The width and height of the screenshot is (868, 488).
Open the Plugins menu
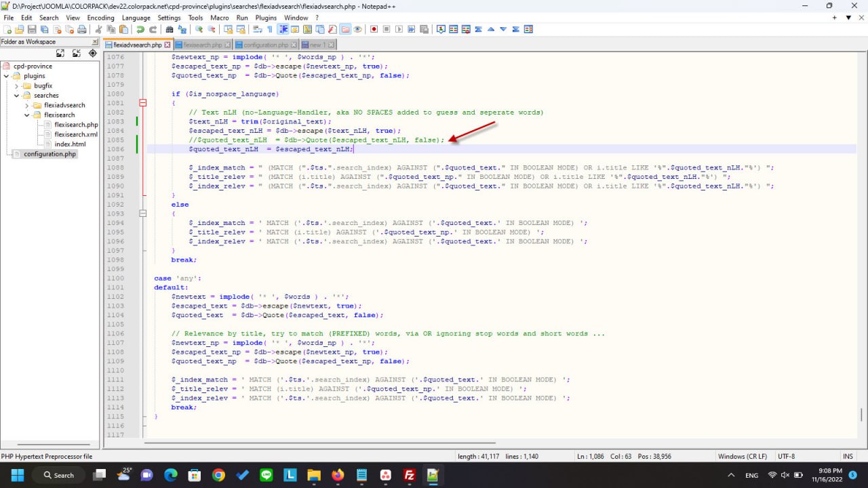coord(265,18)
